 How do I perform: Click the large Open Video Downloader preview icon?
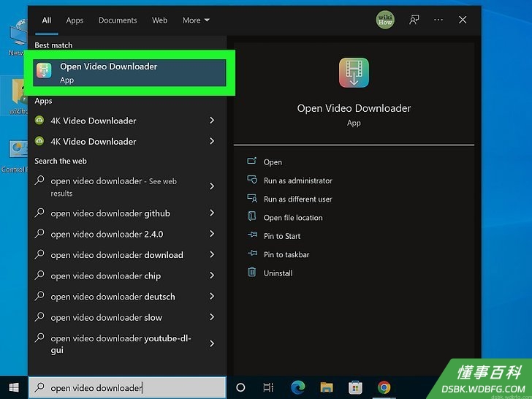pyautogui.click(x=354, y=73)
